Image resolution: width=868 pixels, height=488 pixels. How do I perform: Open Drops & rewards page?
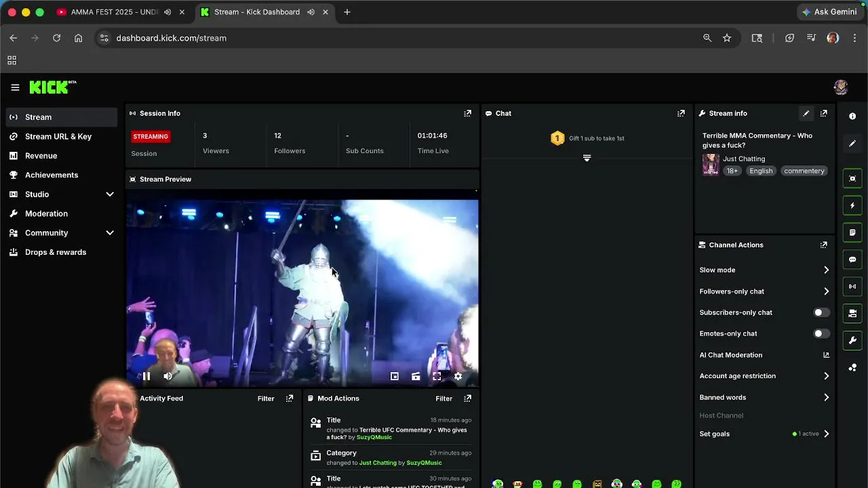61,252
